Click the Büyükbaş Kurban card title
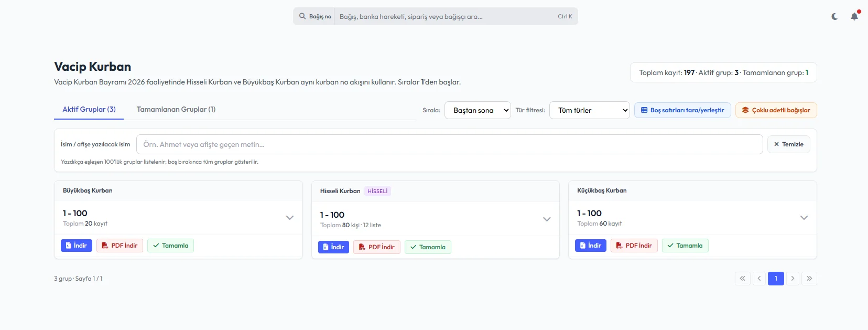This screenshot has width=868, height=330. click(88, 190)
